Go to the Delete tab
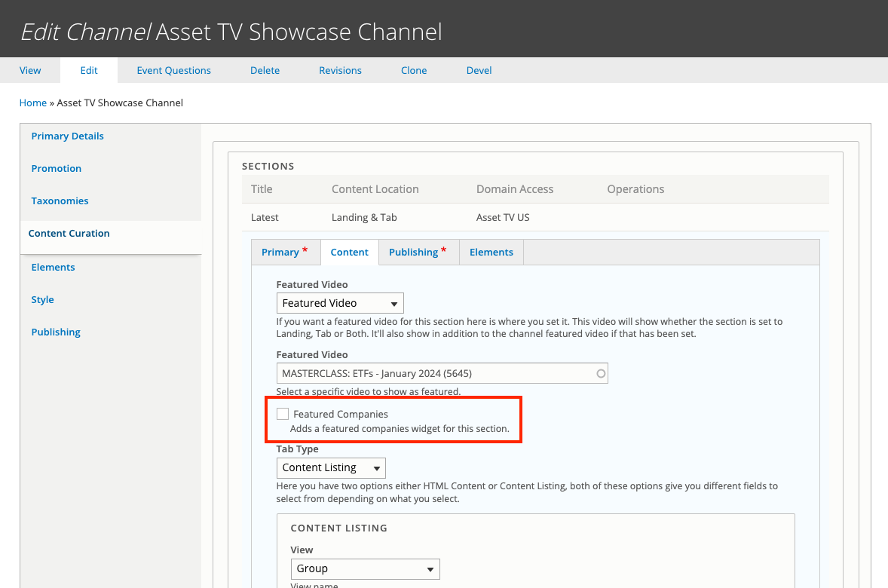This screenshot has width=888, height=588. (x=265, y=70)
